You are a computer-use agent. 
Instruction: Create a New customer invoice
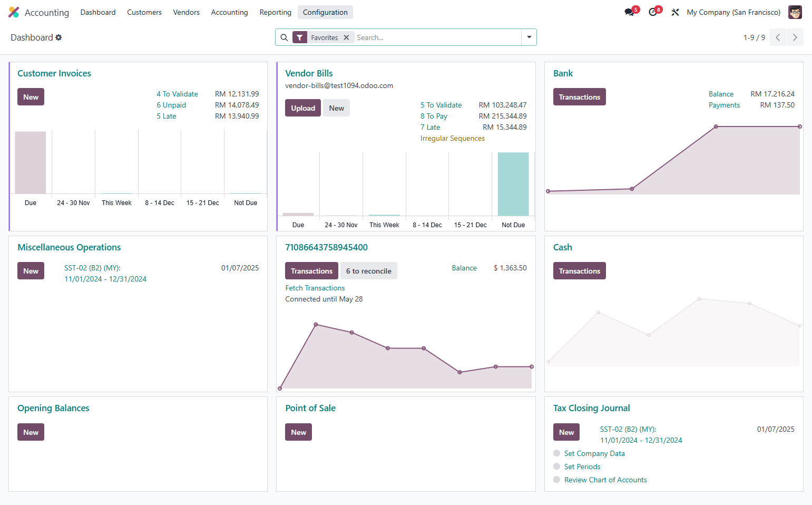(x=31, y=97)
